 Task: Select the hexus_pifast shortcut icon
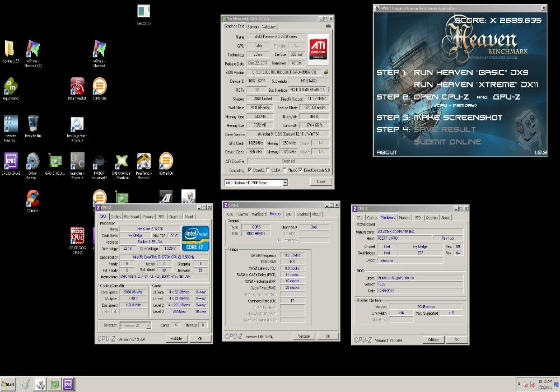[x=77, y=129]
